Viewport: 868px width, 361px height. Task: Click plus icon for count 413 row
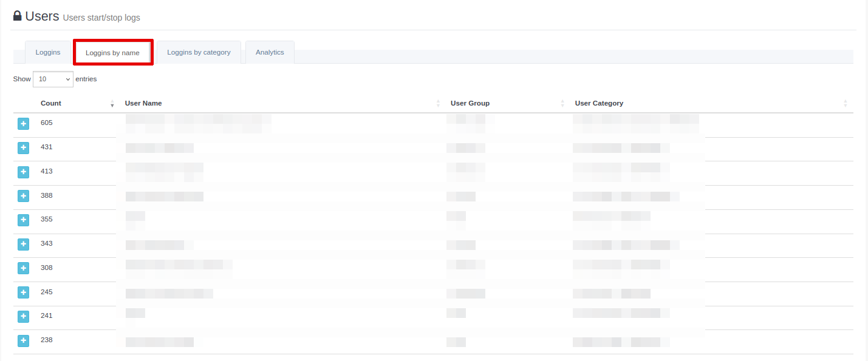tap(23, 172)
